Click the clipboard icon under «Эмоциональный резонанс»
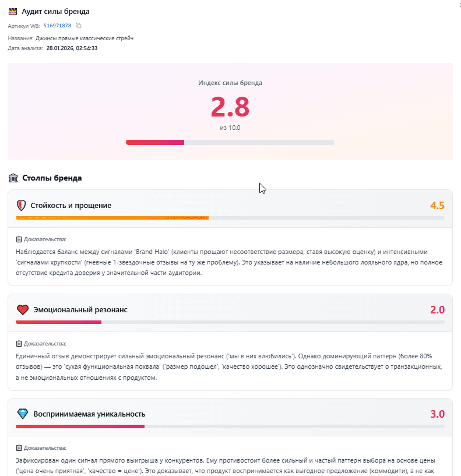The image size is (461, 476). click(x=19, y=343)
